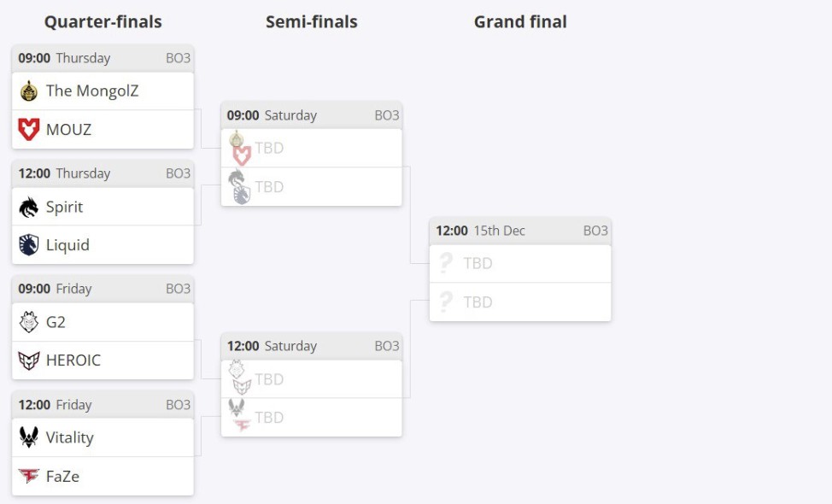Image resolution: width=832 pixels, height=504 pixels.
Task: Click the HEROIC team logo
Action: click(x=29, y=360)
